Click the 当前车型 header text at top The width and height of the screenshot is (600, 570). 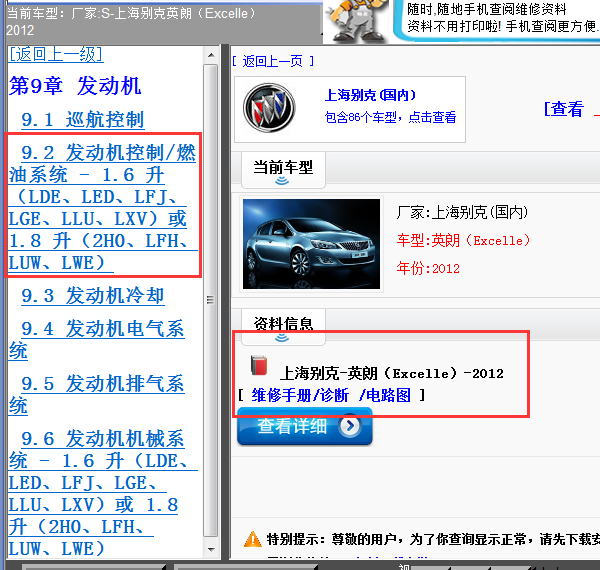pyautogui.click(x=131, y=22)
